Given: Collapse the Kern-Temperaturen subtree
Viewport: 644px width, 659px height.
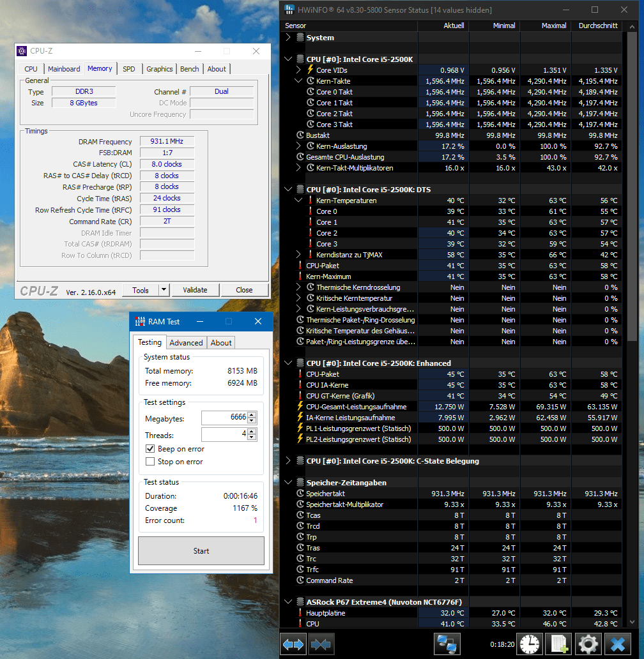Looking at the screenshot, I should (298, 200).
